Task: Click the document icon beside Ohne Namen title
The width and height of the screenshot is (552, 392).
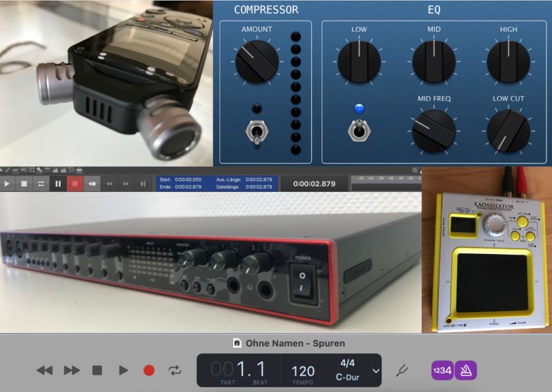Action: pyautogui.click(x=237, y=343)
